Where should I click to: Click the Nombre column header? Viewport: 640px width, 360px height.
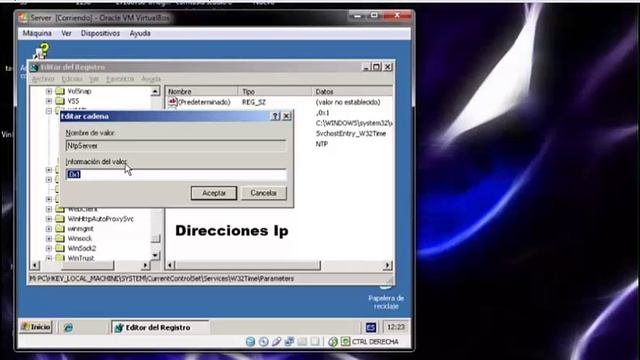pyautogui.click(x=202, y=91)
